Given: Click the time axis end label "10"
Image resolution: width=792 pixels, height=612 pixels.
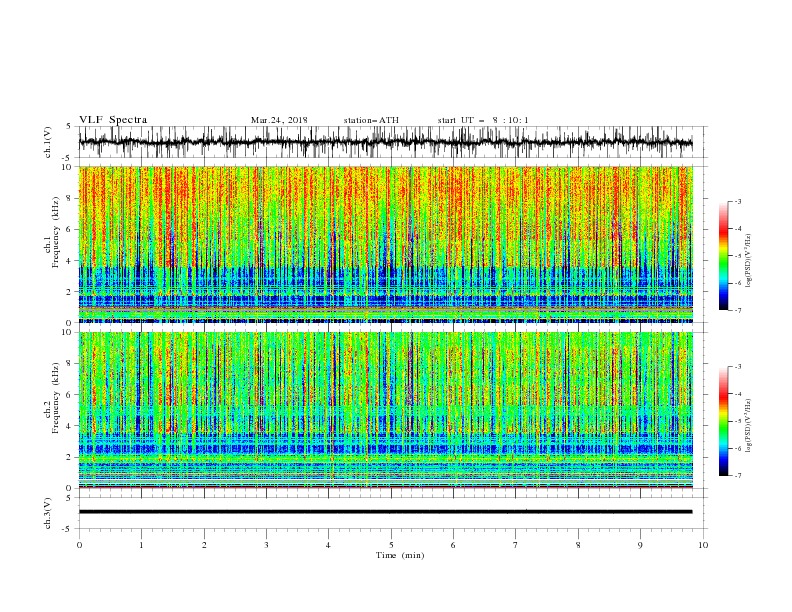Looking at the screenshot, I should pyautogui.click(x=703, y=545).
